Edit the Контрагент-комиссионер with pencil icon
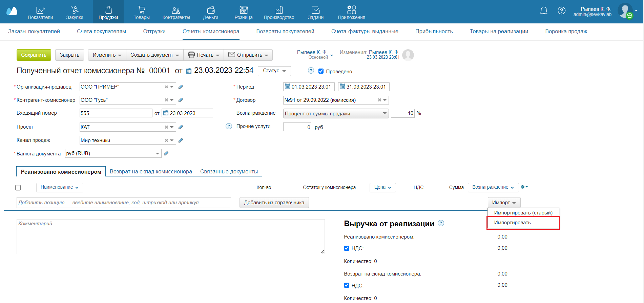Viewport: 644px width, 303px height. [181, 100]
